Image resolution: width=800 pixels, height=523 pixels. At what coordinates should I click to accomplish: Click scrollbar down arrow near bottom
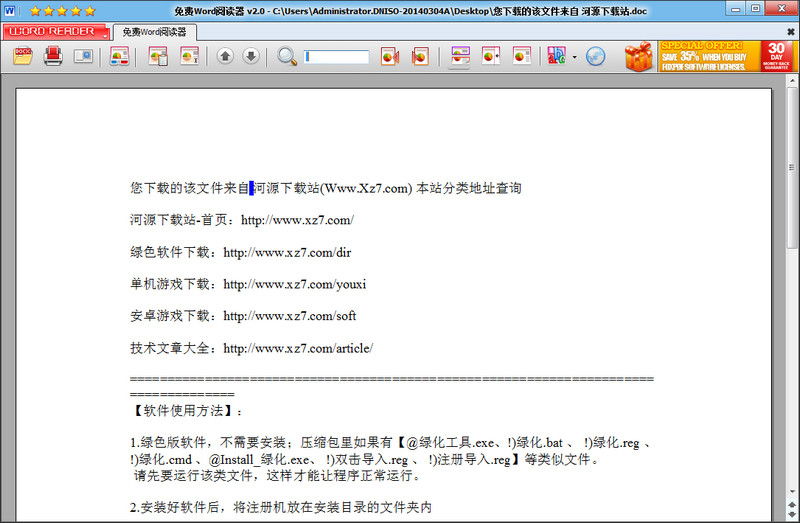(792, 492)
